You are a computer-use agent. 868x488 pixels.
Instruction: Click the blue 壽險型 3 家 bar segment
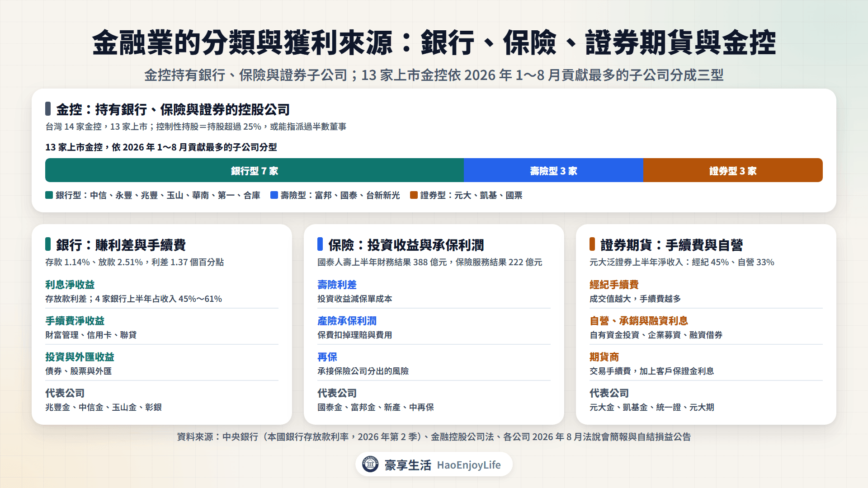point(553,170)
